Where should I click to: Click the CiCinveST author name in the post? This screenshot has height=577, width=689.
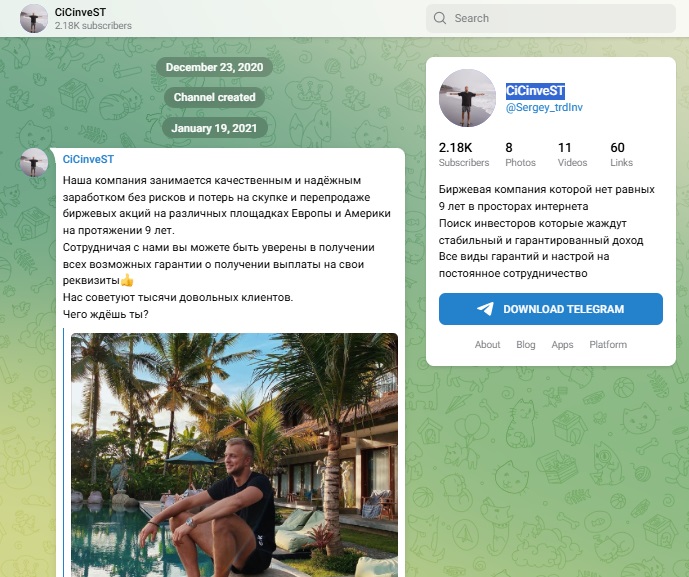pyautogui.click(x=88, y=159)
